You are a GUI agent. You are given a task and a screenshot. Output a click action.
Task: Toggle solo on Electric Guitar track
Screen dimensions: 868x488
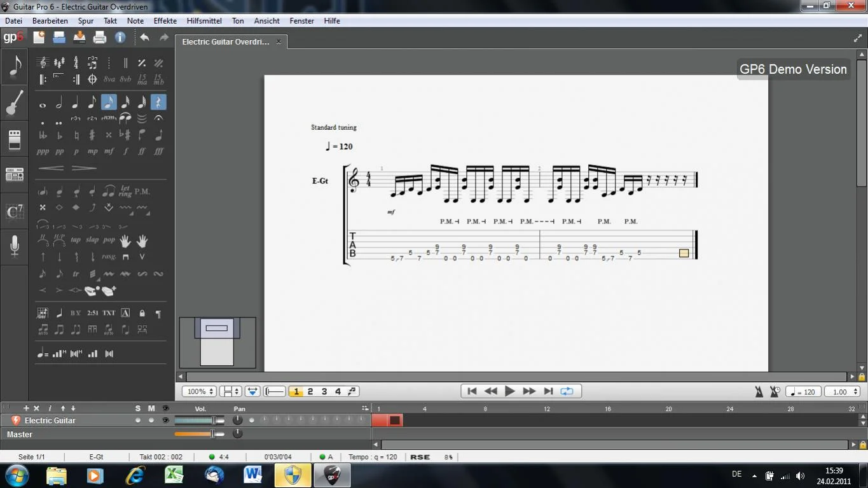pyautogui.click(x=138, y=421)
